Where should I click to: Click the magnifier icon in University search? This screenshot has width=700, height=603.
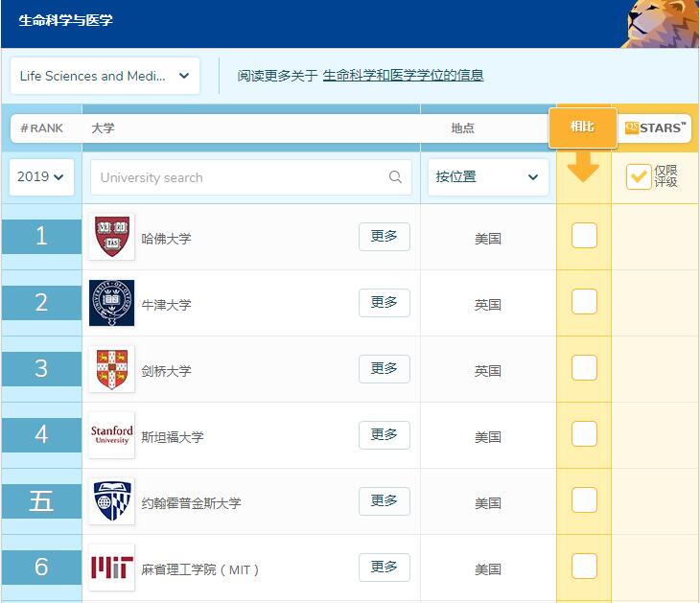(395, 177)
